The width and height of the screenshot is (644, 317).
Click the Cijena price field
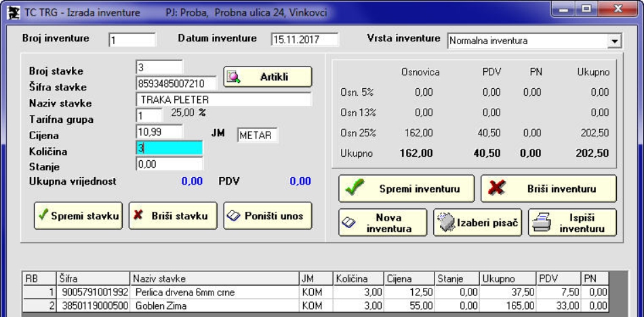point(169,132)
